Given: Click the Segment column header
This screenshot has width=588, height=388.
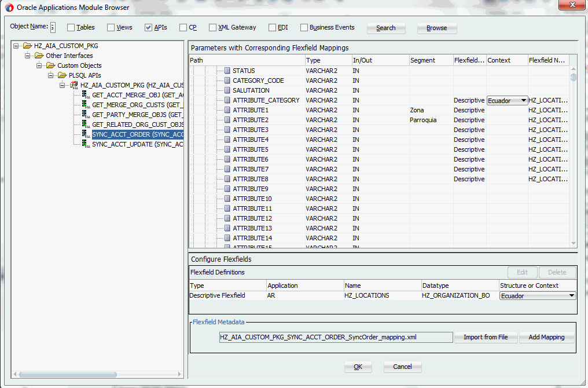Looking at the screenshot, I should tap(431, 60).
